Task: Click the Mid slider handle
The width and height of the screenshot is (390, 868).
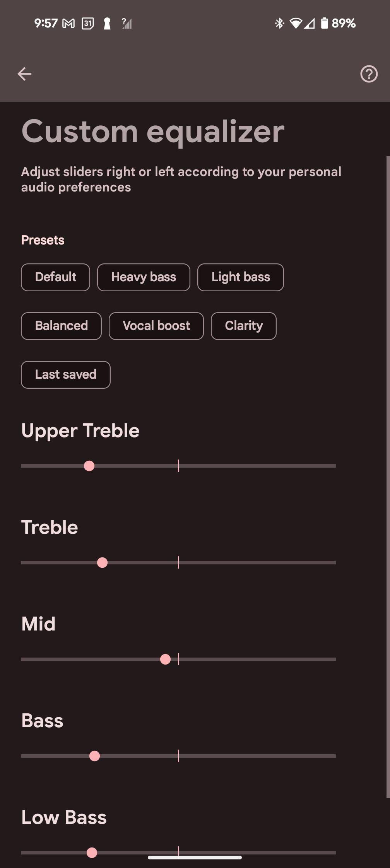Action: tap(165, 659)
